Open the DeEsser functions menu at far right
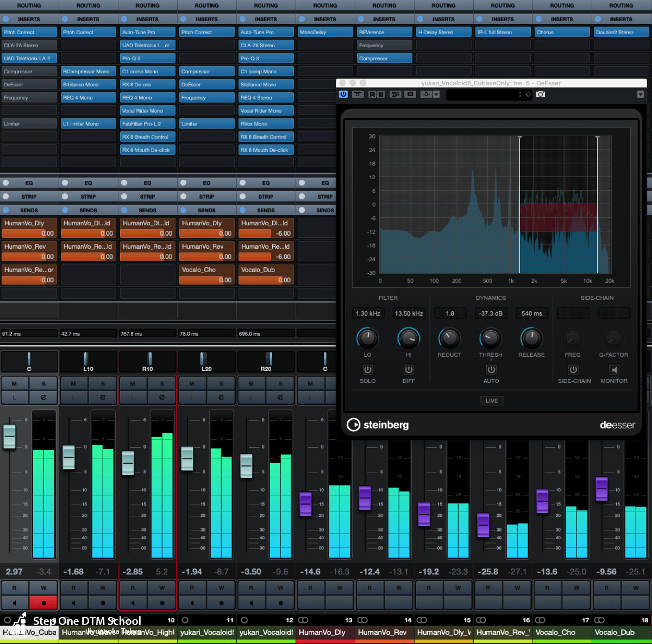The image size is (652, 644). click(x=641, y=94)
